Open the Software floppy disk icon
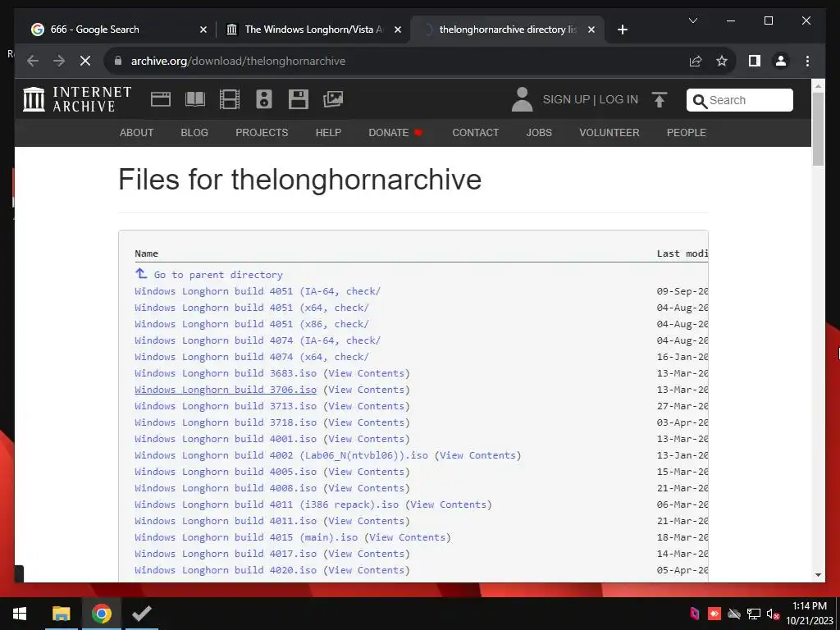840x630 pixels. 299,99
